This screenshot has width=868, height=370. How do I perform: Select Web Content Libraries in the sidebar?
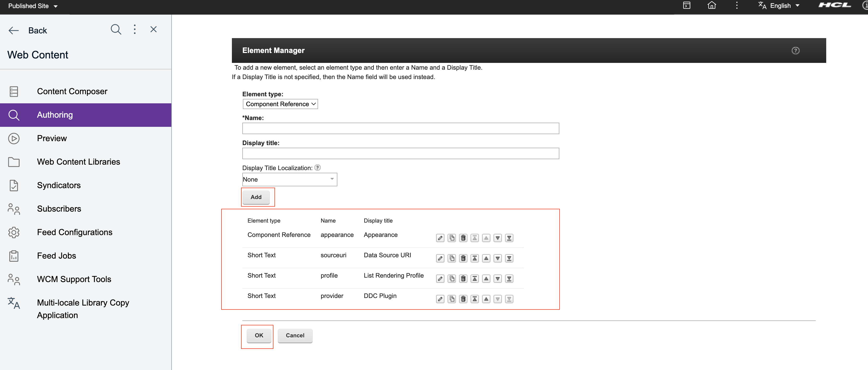pos(78,162)
